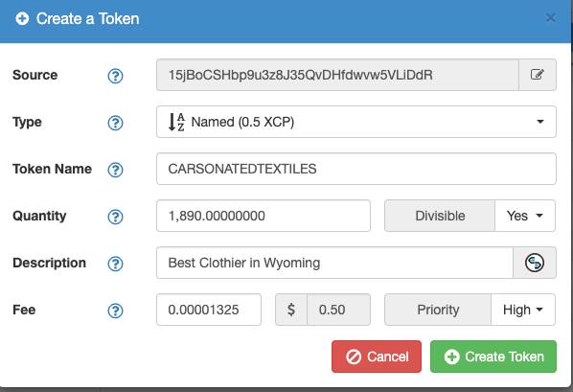
Task: Close the Create a Token dialog
Action: (x=550, y=17)
